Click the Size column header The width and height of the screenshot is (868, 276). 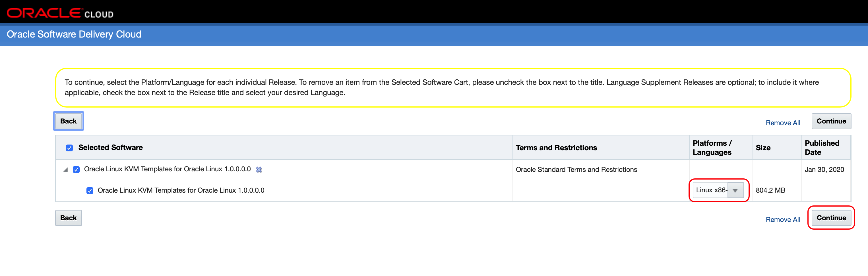point(763,148)
